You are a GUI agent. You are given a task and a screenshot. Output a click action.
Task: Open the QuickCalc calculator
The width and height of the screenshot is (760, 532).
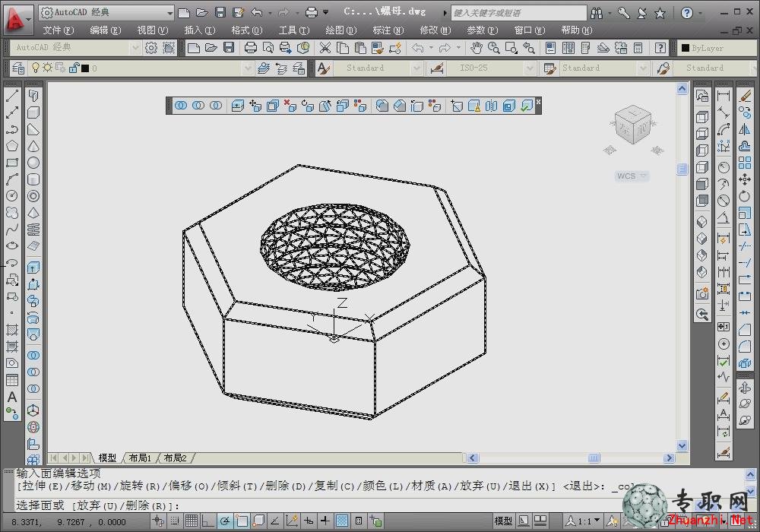(x=638, y=47)
